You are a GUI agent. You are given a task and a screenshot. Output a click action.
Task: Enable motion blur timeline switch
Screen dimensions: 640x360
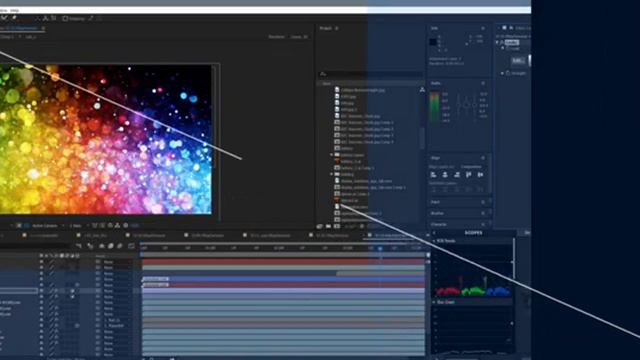click(120, 246)
